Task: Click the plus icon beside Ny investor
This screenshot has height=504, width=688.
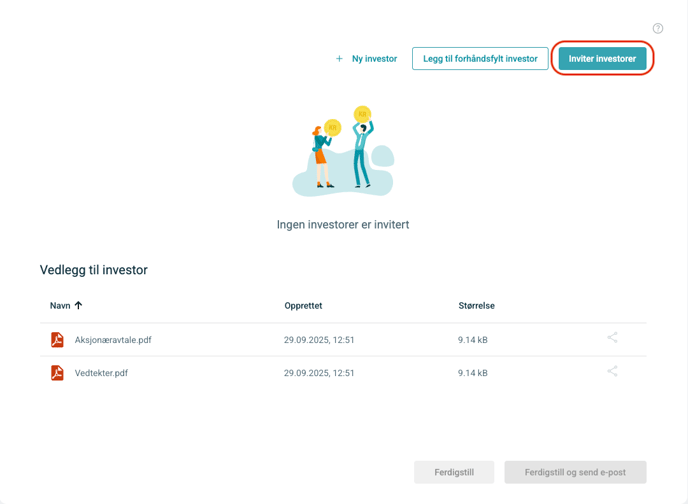Action: 340,59
